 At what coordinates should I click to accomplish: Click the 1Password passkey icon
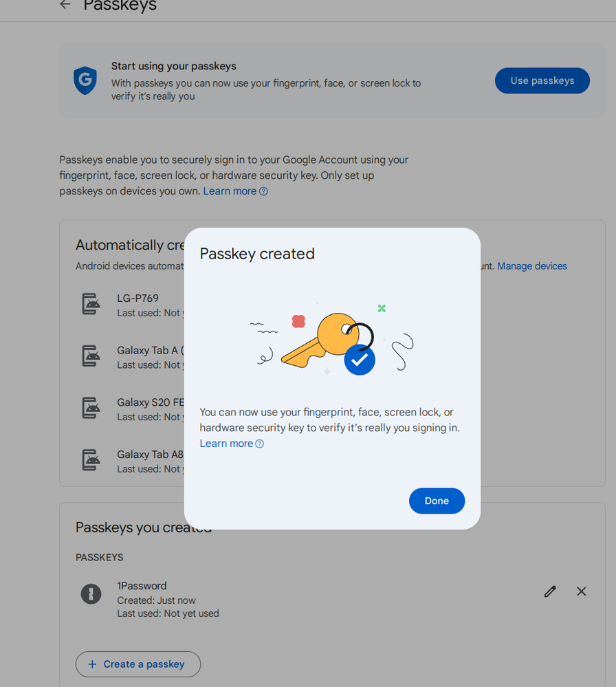[91, 593]
